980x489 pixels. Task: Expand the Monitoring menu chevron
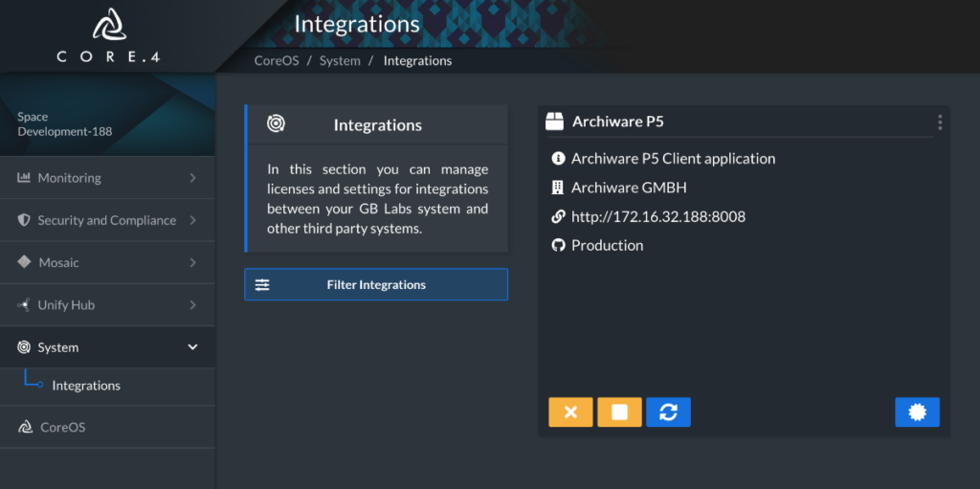193,178
